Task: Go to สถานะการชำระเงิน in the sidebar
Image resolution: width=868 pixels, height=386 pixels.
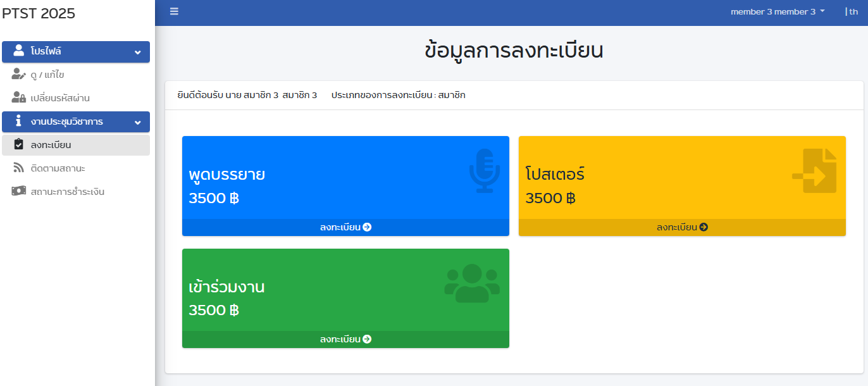Action: 67,192
